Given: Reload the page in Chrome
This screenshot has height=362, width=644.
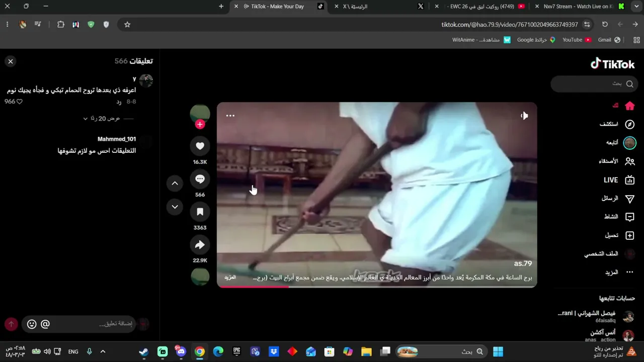Looking at the screenshot, I should (x=605, y=24).
